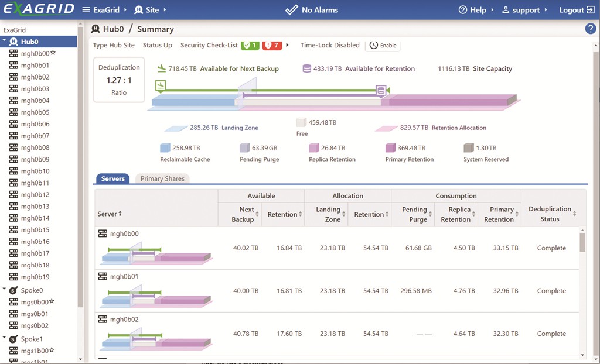Select mgh0b12 in the tree
Image resolution: width=600 pixels, height=364 pixels.
[35, 195]
